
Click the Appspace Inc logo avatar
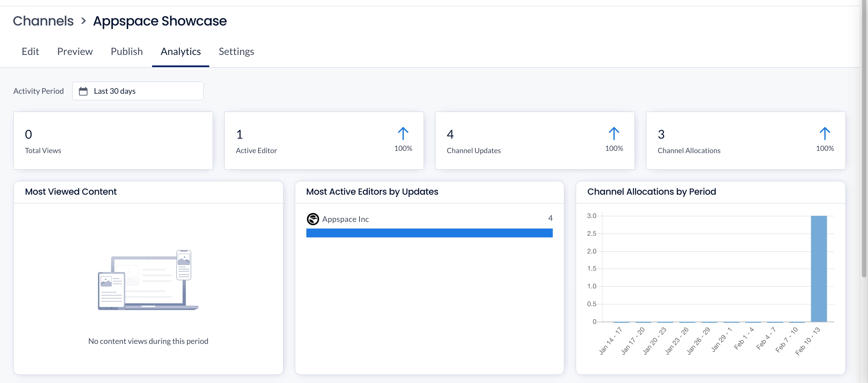click(x=313, y=219)
